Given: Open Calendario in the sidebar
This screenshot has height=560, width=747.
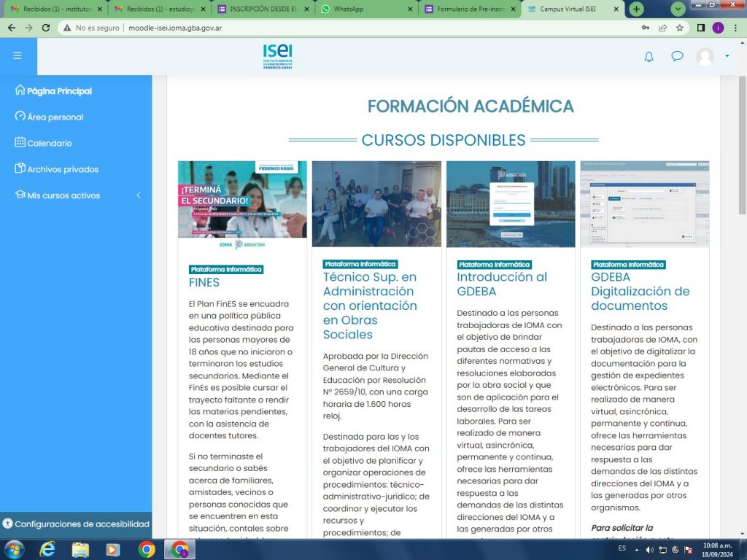Looking at the screenshot, I should point(43,143).
